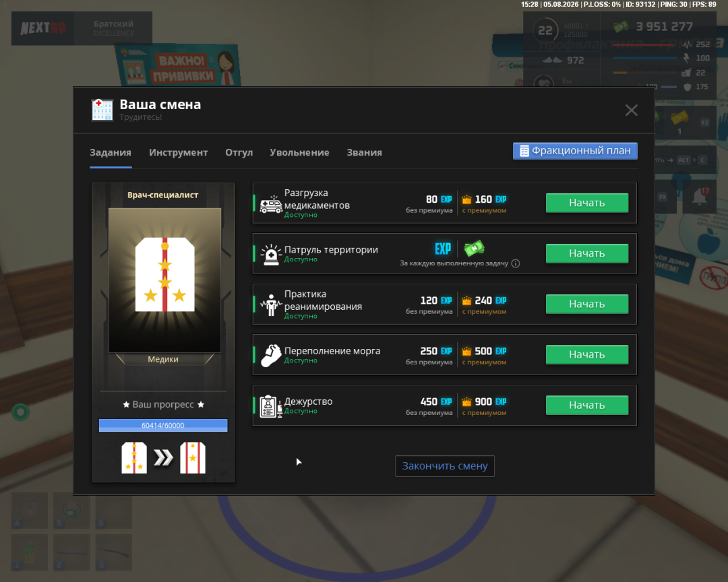Click the notification bell icon with badge 17

(700, 198)
